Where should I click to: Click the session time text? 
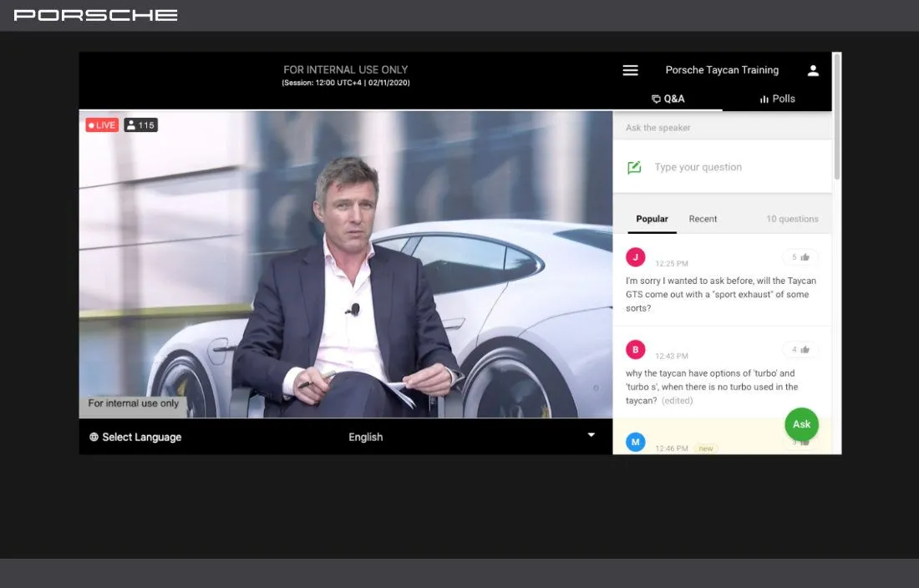click(x=346, y=84)
